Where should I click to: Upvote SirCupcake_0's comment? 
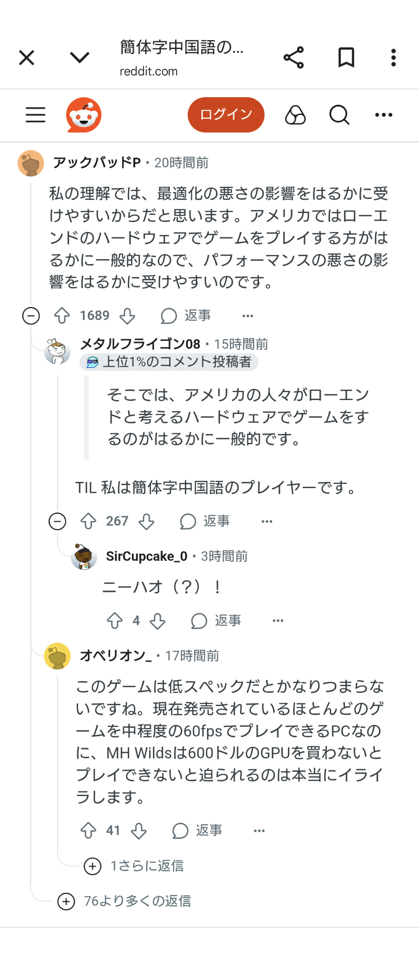[x=115, y=621]
